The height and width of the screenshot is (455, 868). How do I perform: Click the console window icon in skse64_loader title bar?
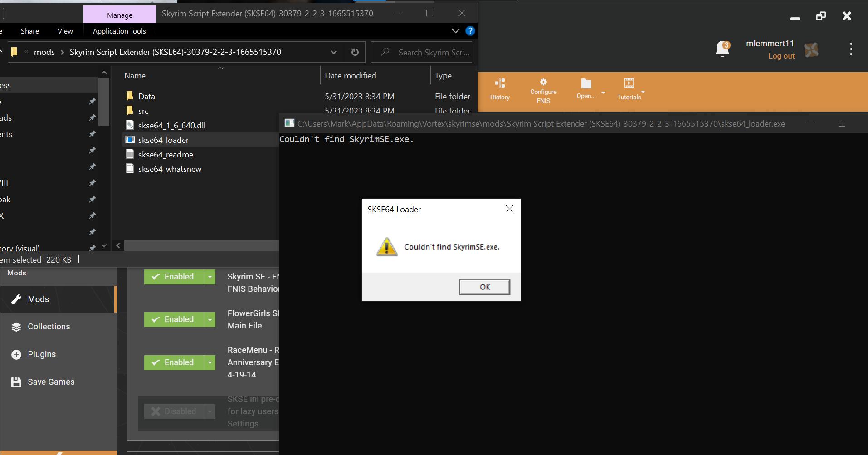point(289,123)
